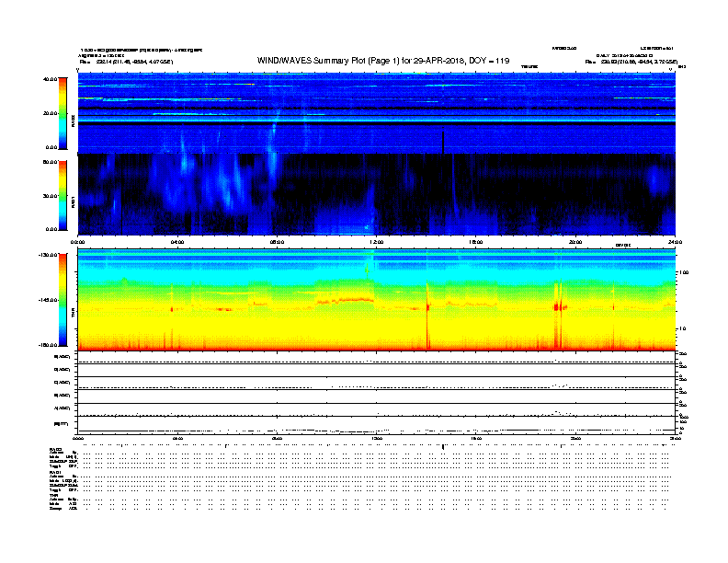Click the black data gap in RAD2
728x563 pixels.
443,142
